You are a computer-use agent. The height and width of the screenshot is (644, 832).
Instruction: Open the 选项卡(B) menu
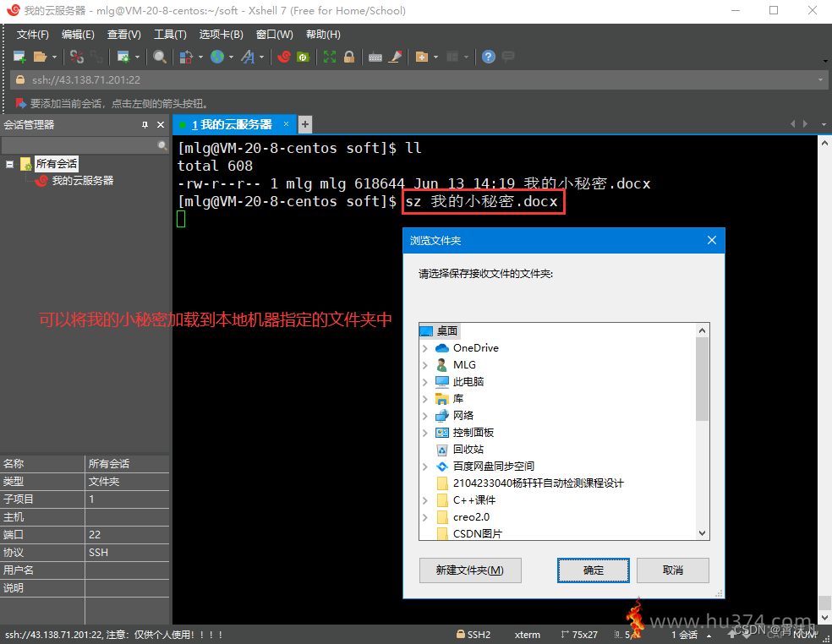[x=222, y=35]
